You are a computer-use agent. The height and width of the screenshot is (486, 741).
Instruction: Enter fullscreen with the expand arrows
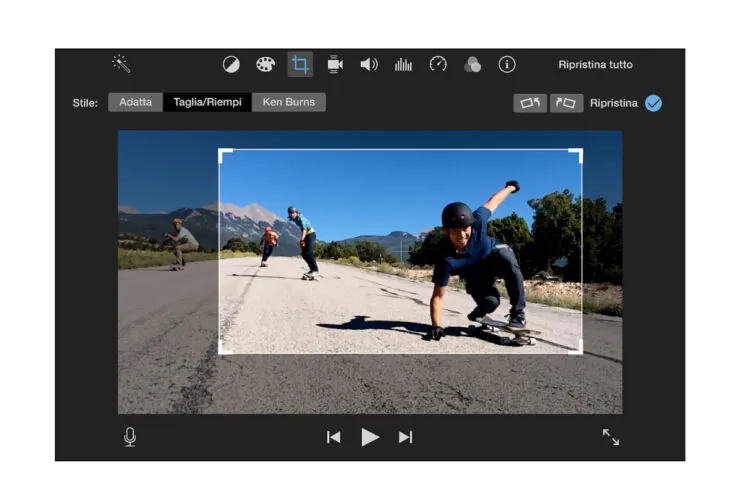pyautogui.click(x=610, y=437)
